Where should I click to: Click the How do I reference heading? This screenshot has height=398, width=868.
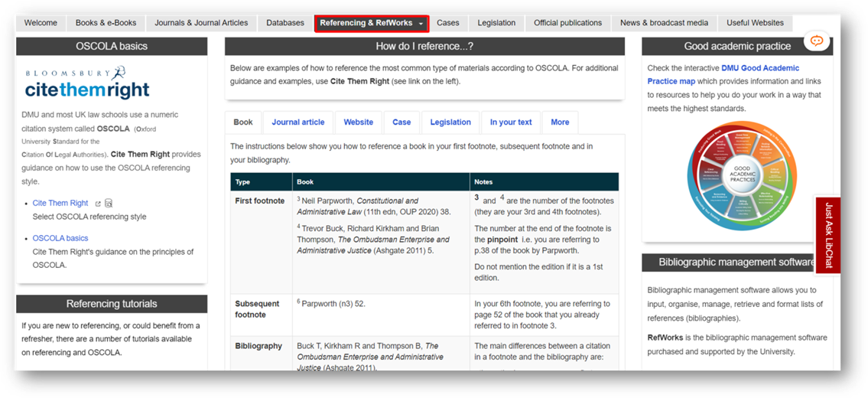pyautogui.click(x=424, y=47)
